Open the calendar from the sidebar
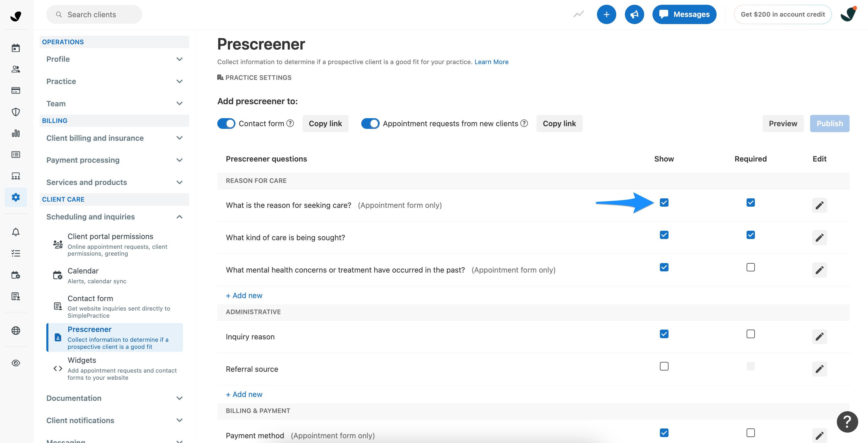The height and width of the screenshot is (443, 868). pos(16,48)
